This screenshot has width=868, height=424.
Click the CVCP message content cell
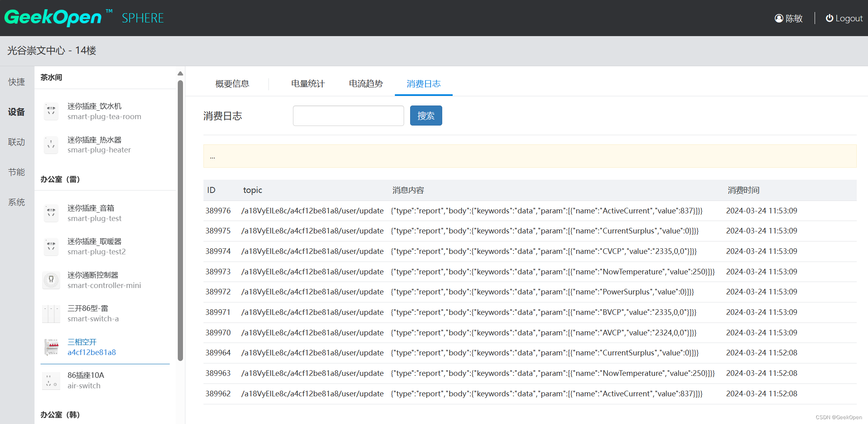543,252
